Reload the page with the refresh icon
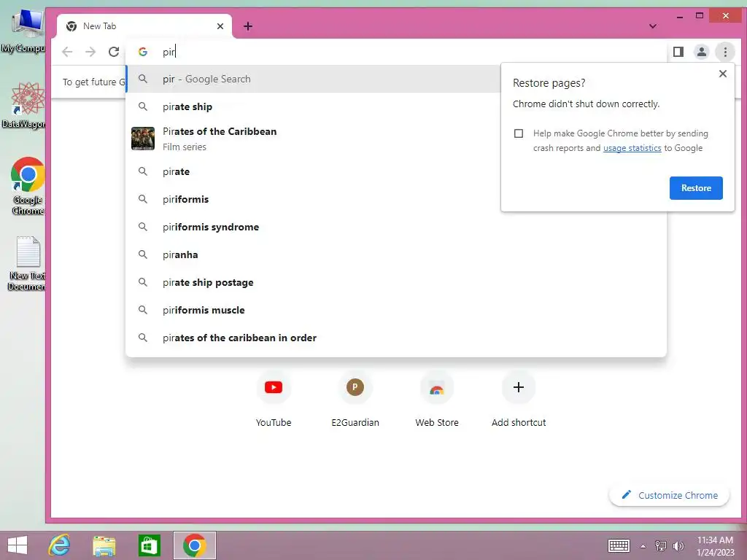 tap(113, 52)
